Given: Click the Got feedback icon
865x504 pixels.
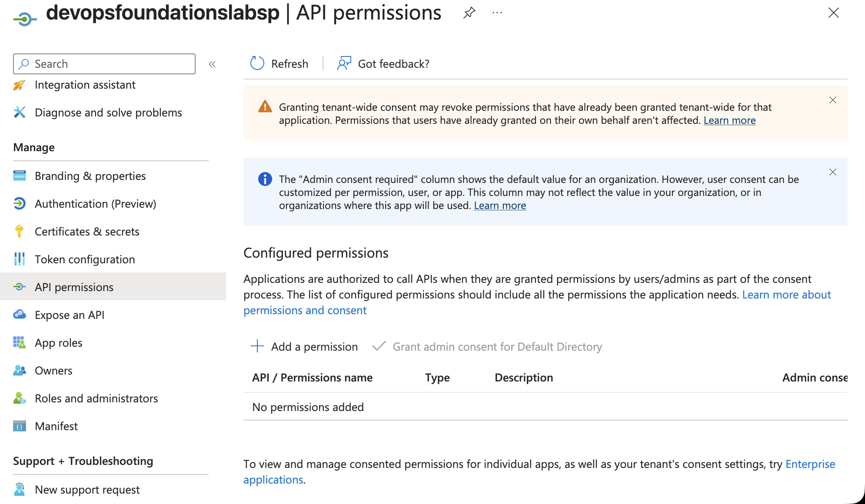Looking at the screenshot, I should (344, 63).
